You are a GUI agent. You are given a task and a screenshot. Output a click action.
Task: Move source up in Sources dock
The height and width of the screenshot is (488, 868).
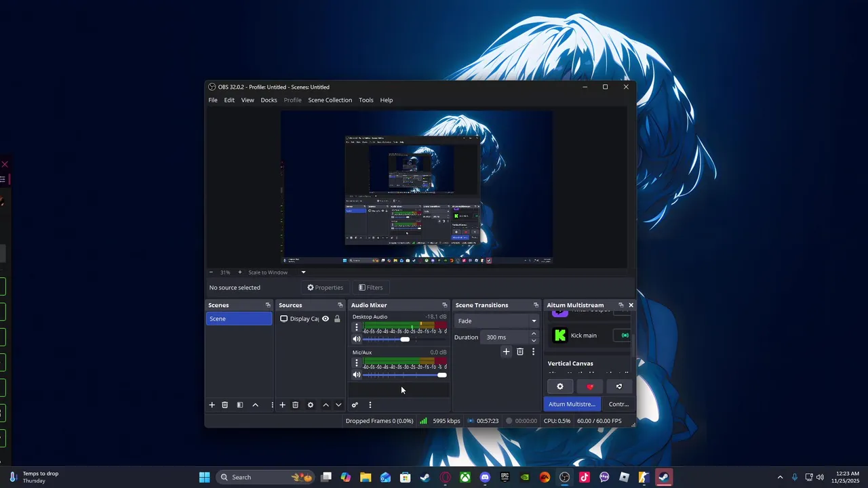pos(325,405)
